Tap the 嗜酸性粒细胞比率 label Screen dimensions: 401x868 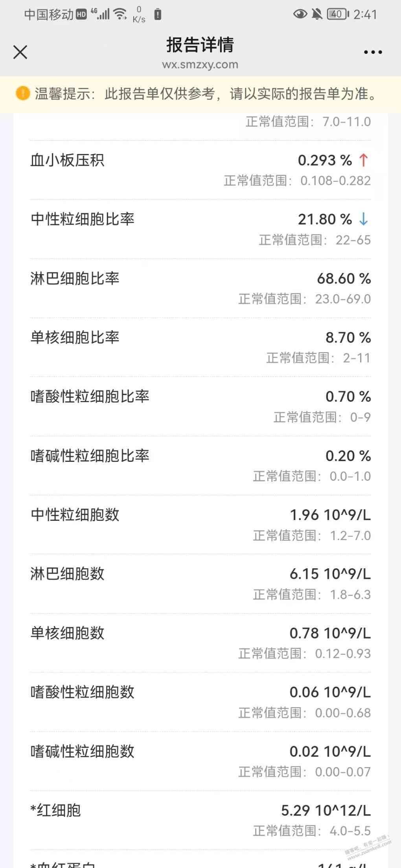90,396
